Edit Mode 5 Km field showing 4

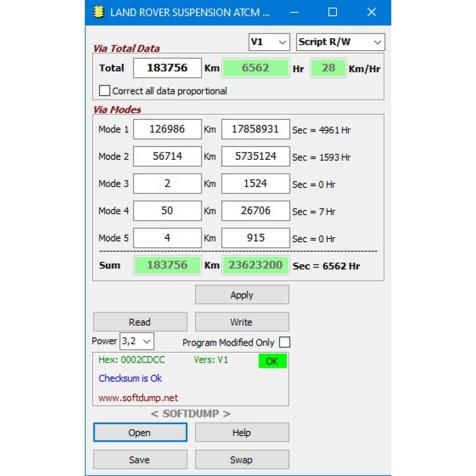click(167, 238)
